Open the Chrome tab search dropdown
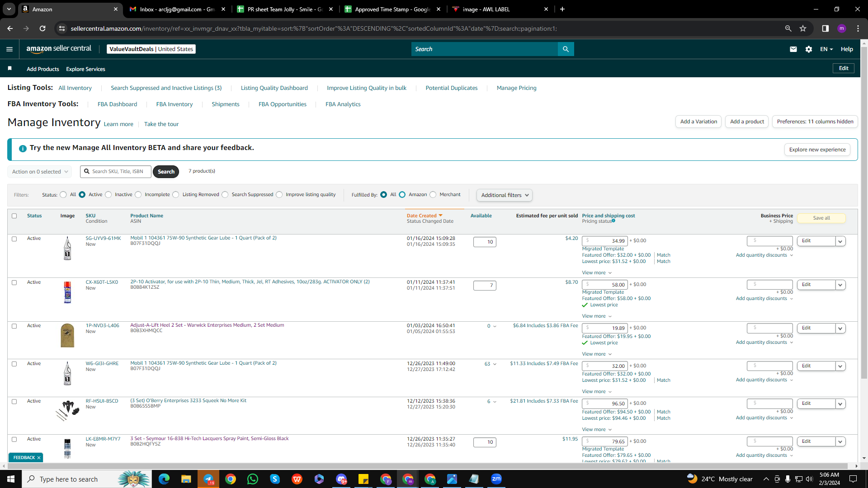The image size is (868, 488). coord(9,9)
